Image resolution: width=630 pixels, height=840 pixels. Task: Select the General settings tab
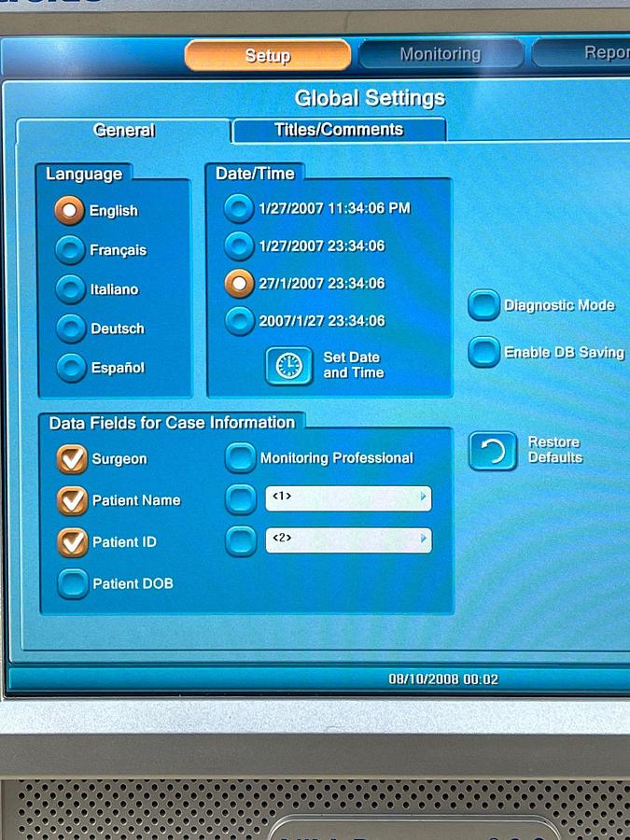point(124,130)
